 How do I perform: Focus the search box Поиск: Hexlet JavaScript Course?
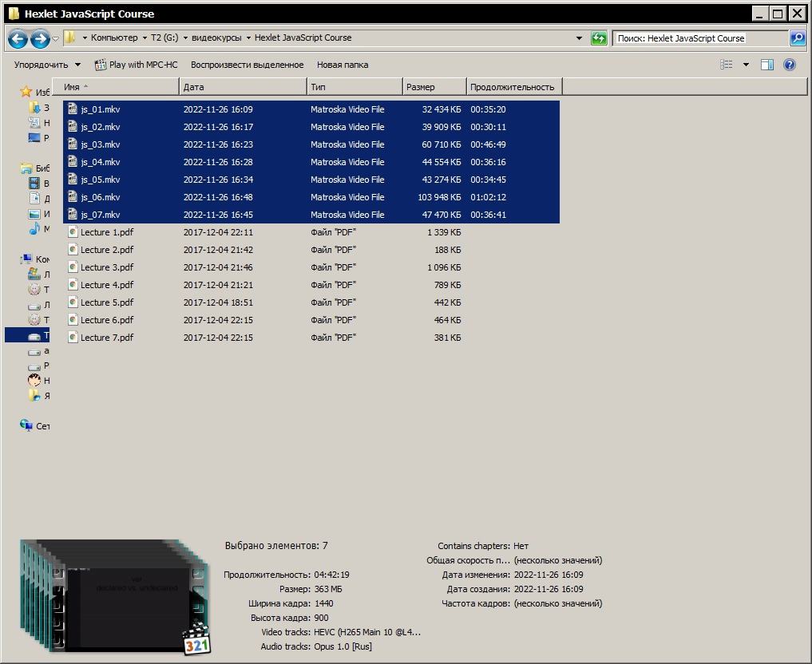tap(700, 38)
